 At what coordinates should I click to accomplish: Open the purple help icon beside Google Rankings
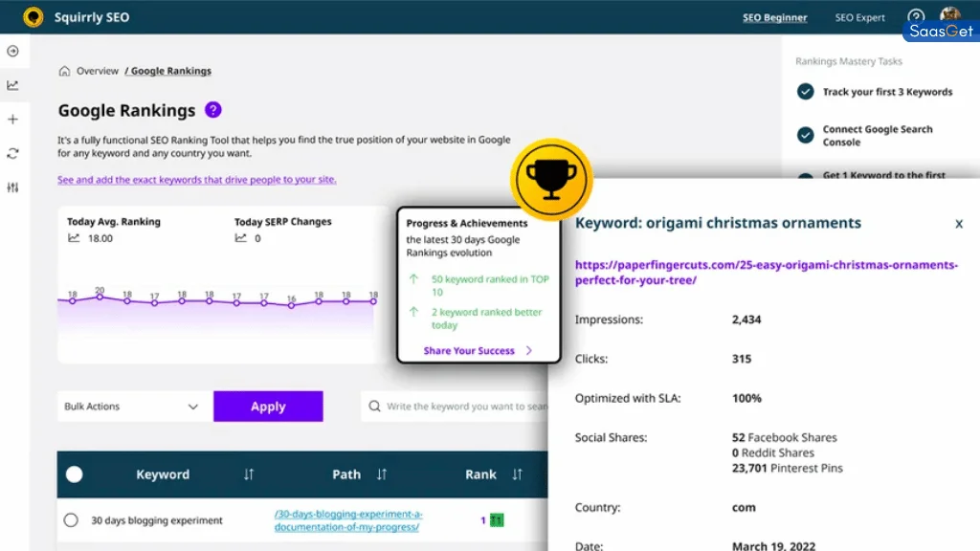click(213, 110)
